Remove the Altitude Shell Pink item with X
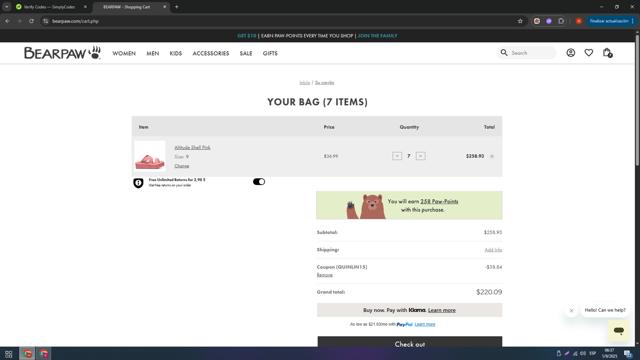 [x=492, y=156]
